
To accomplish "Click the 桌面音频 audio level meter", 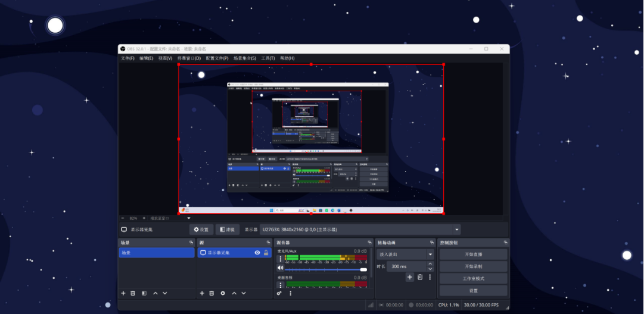I will pos(326,284).
